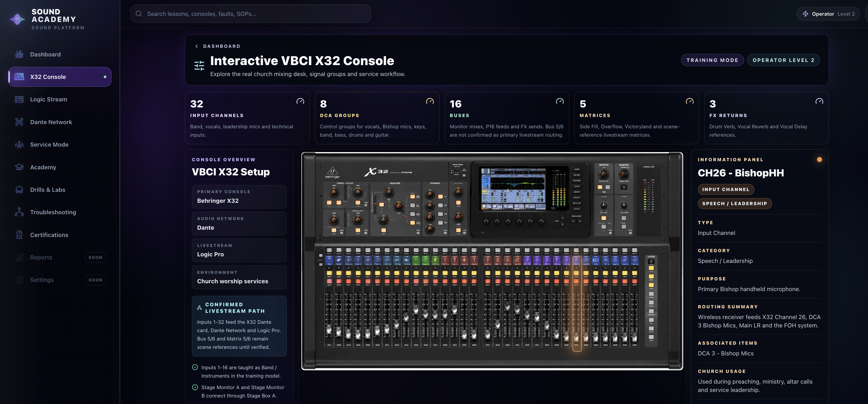Mute the Kick channel
The image size is (868, 404).
[x=329, y=281]
